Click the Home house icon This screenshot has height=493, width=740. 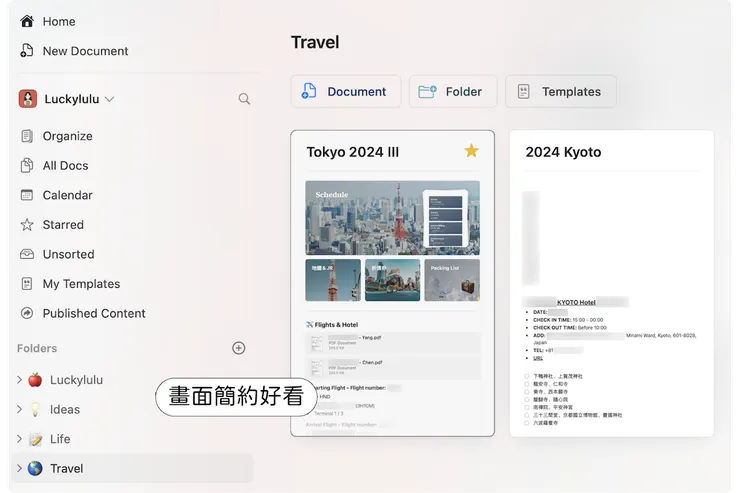pos(27,21)
